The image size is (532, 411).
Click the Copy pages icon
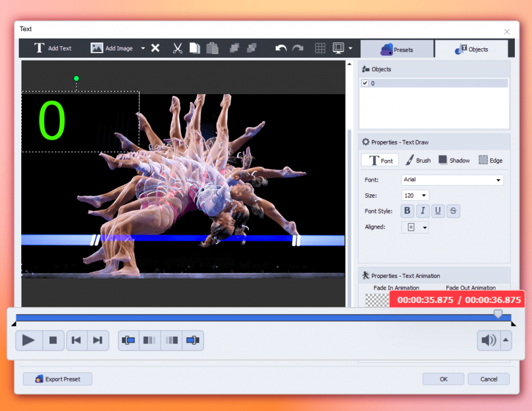pos(194,48)
